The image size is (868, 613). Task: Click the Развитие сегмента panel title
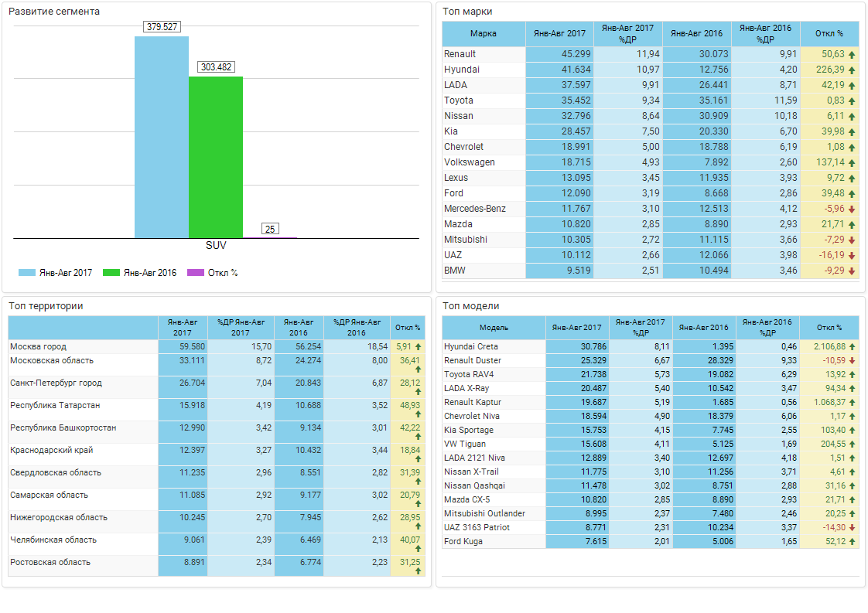[x=54, y=12]
